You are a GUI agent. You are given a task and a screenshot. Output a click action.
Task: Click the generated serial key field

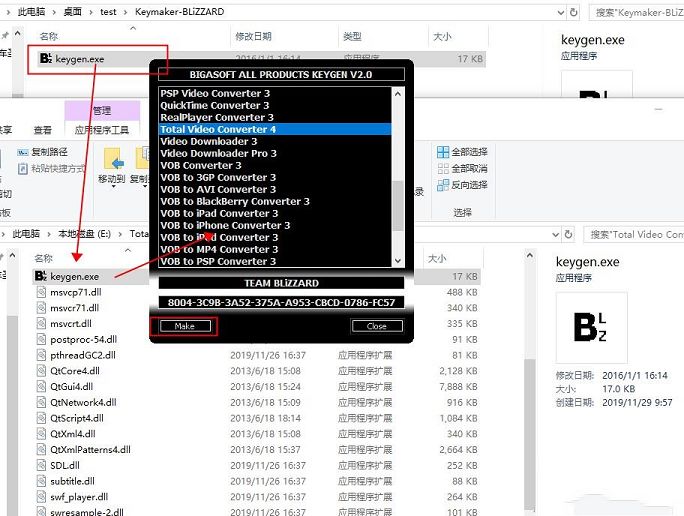[279, 302]
